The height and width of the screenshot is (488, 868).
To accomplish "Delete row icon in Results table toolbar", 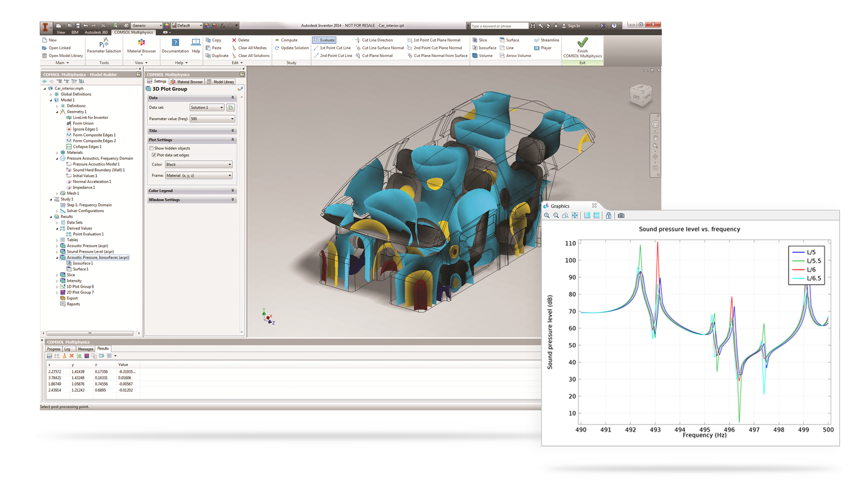I will 71,356.
